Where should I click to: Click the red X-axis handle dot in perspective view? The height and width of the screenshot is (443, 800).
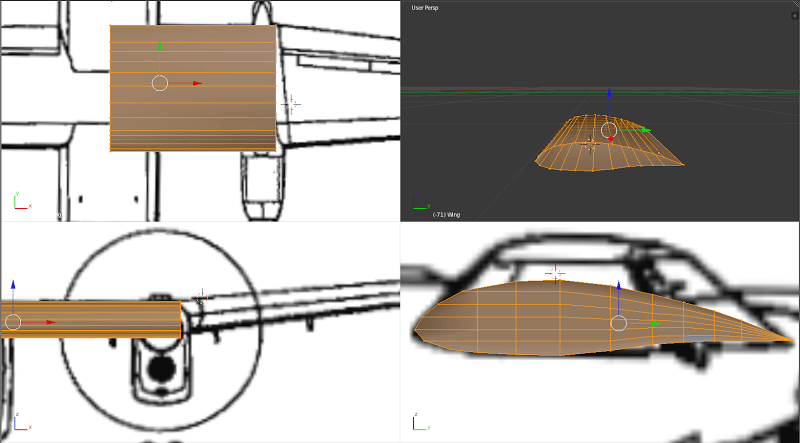[x=611, y=138]
